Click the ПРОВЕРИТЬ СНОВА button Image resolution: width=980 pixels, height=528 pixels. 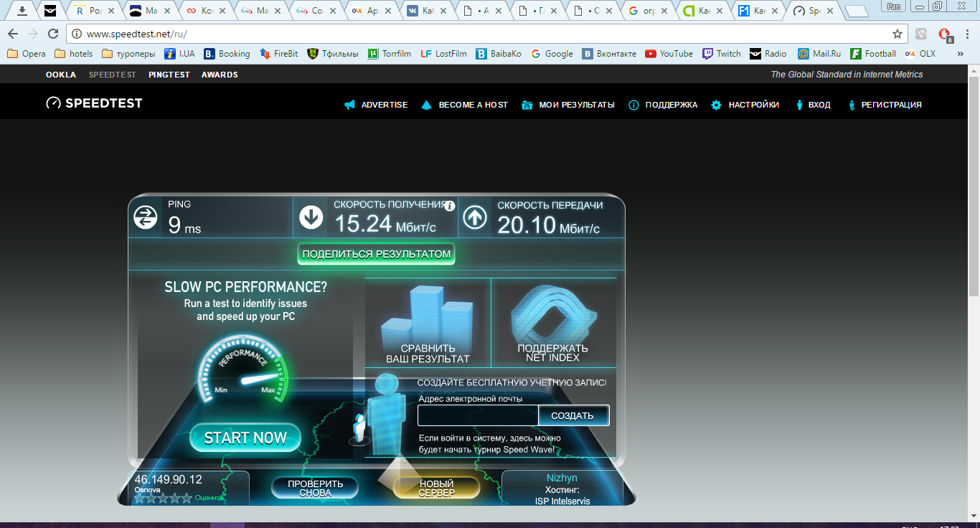(315, 488)
